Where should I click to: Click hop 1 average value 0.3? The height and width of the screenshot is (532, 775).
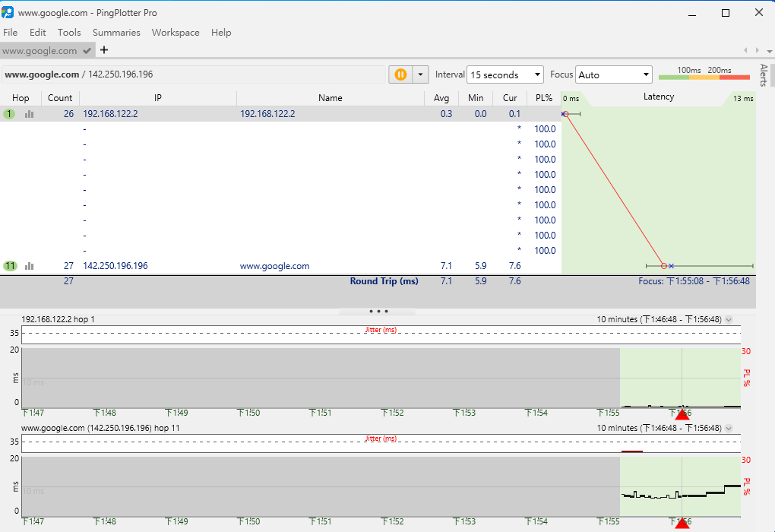446,114
